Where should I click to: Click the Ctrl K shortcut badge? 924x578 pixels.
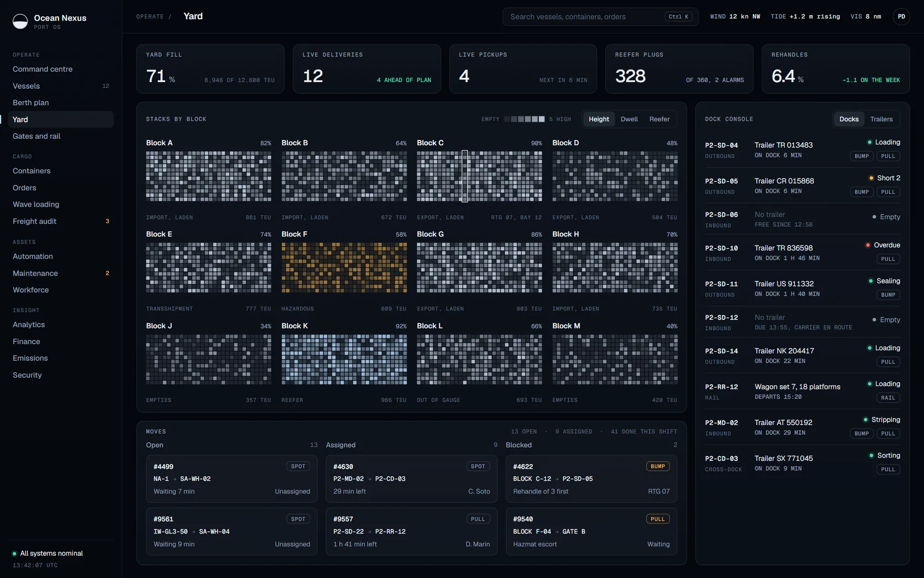click(x=678, y=16)
